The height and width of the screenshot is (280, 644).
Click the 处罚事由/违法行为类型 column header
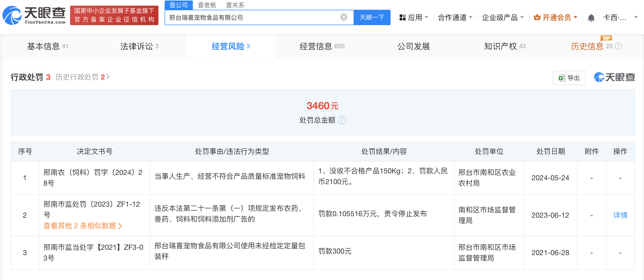click(232, 151)
